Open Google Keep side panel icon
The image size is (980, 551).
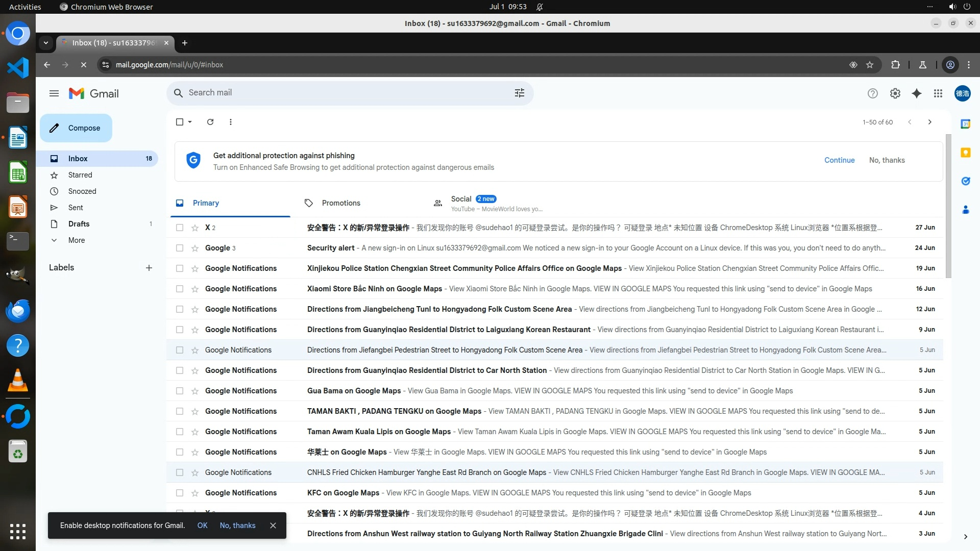pos(965,153)
